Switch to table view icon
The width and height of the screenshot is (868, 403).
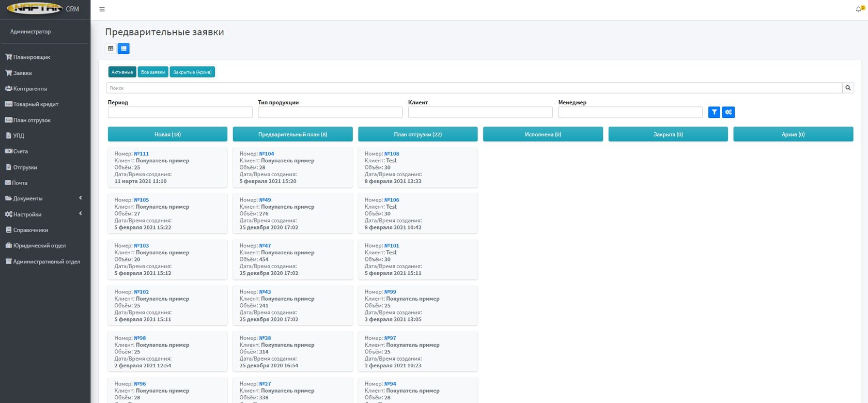[x=111, y=49]
